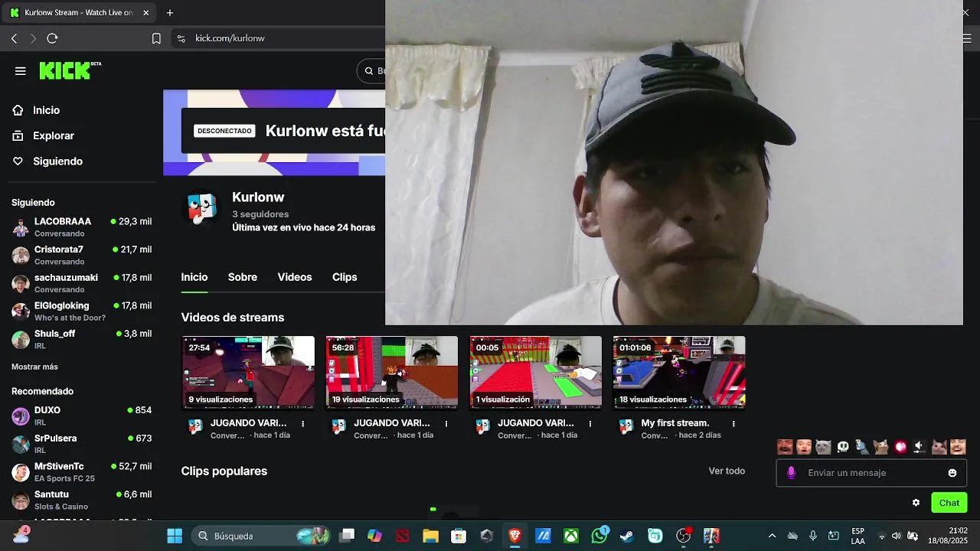View site information icon in address bar
This screenshot has width=980, height=551.
click(x=181, y=38)
